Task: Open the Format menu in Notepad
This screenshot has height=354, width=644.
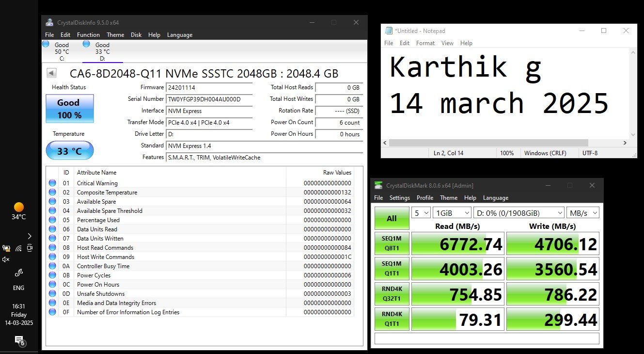Action: [425, 43]
